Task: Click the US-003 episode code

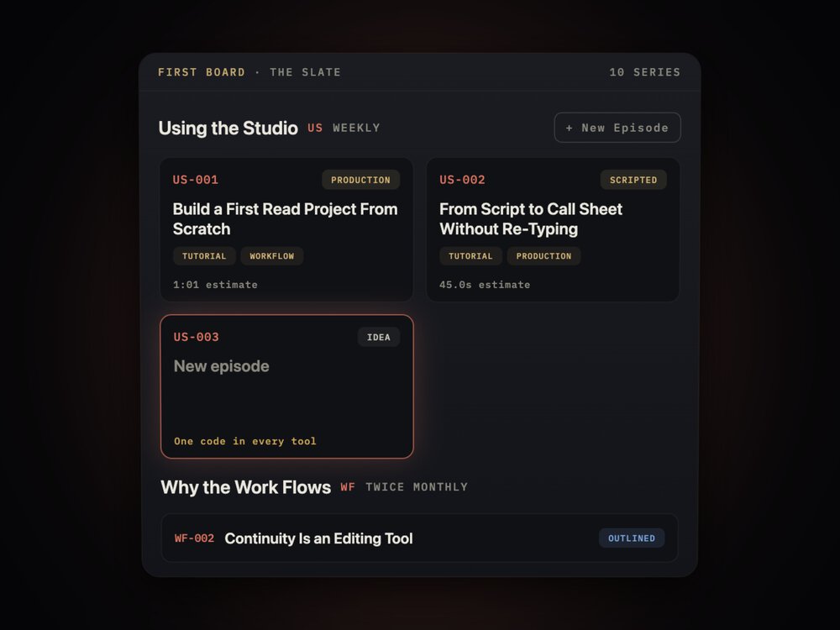Action: 196,337
